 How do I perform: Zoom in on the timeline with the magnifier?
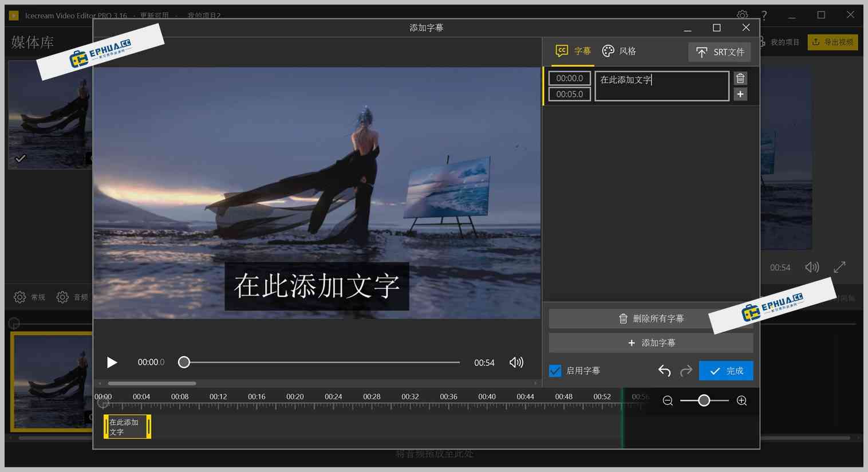(x=741, y=400)
